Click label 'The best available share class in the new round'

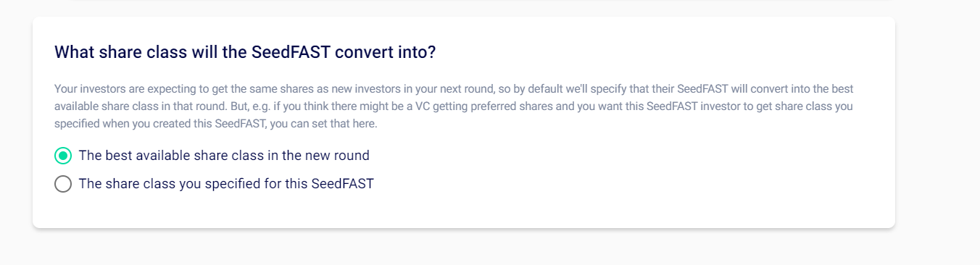[x=224, y=156]
